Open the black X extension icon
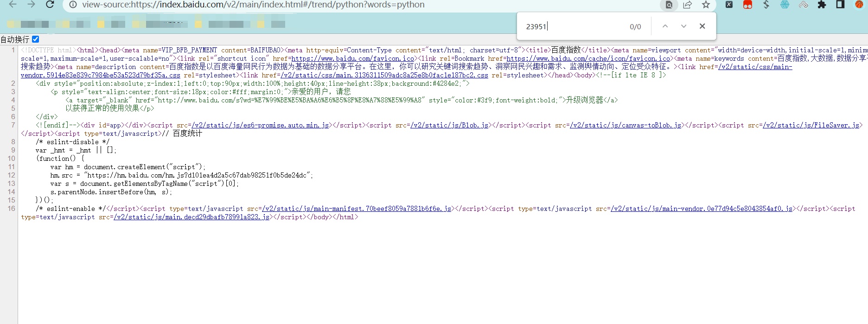 tap(729, 5)
